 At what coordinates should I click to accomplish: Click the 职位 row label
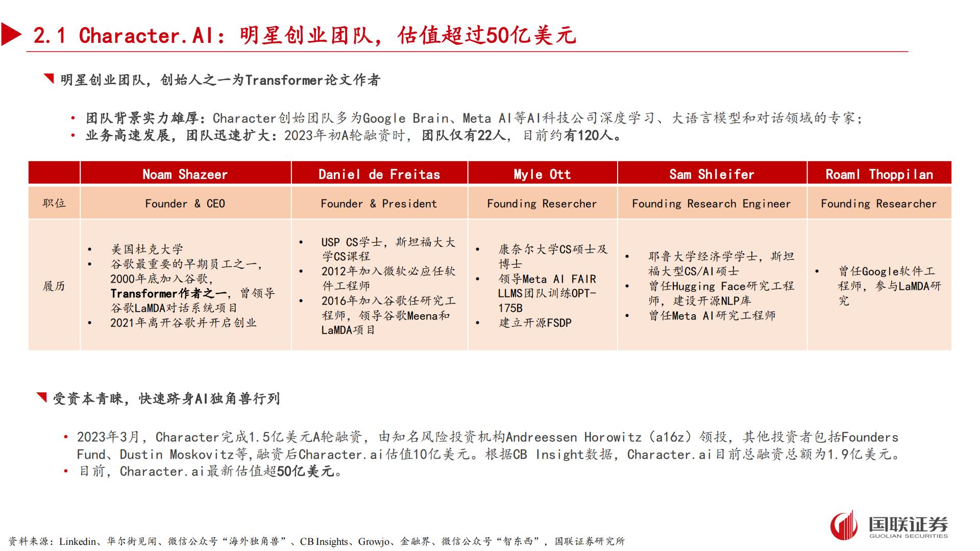(54, 203)
